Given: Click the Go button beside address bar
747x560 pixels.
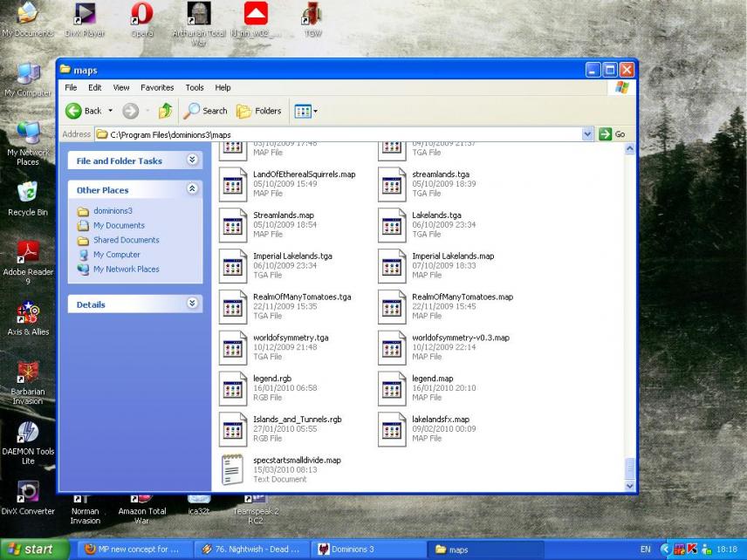Looking at the screenshot, I should click(x=612, y=134).
